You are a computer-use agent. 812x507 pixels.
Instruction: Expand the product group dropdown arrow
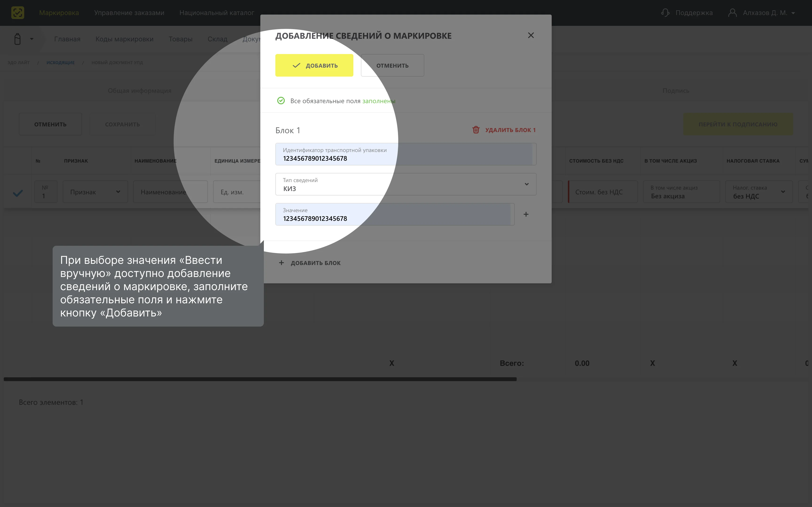point(31,39)
